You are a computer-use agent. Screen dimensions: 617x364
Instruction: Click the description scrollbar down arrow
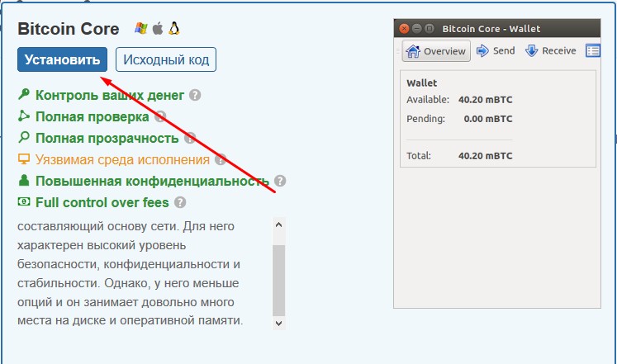[x=279, y=323]
